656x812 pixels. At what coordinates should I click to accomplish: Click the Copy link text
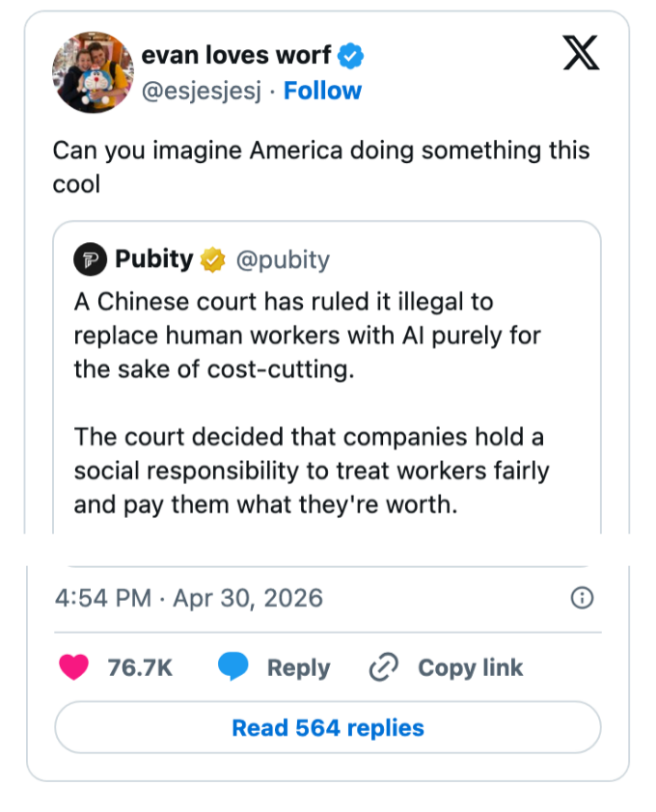pyautogui.click(x=471, y=667)
